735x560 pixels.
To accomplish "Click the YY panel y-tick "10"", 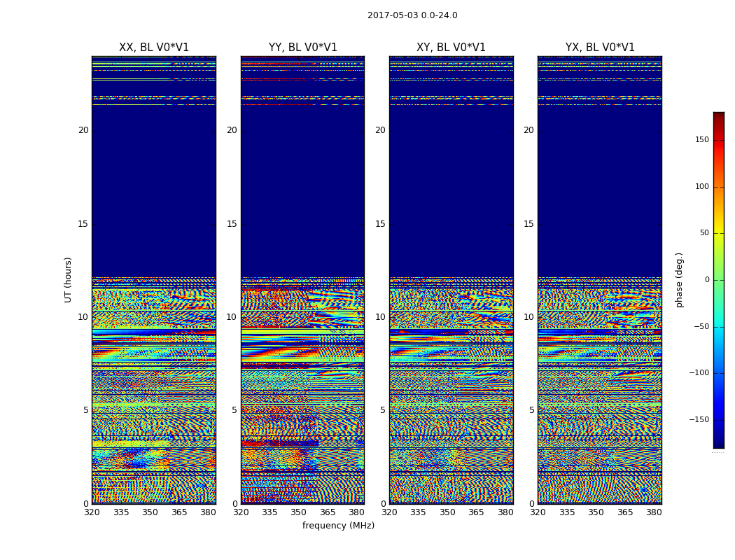I will click(x=232, y=317).
